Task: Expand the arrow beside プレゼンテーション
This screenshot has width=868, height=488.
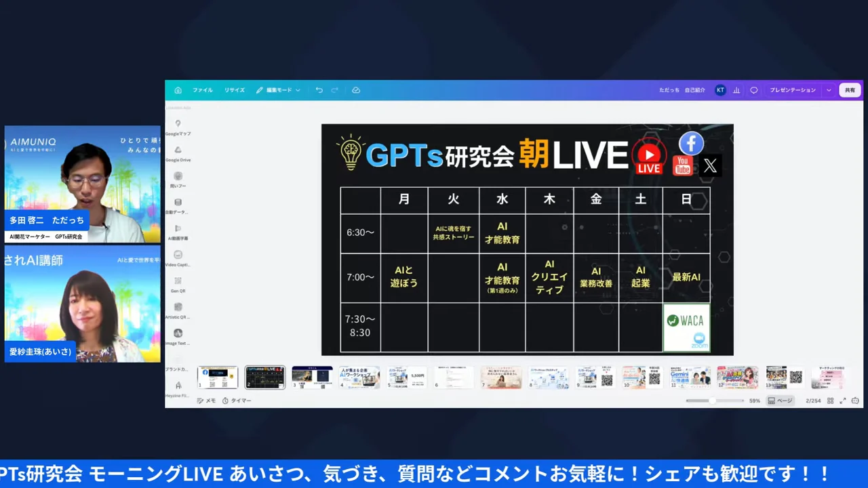Action: pyautogui.click(x=828, y=90)
